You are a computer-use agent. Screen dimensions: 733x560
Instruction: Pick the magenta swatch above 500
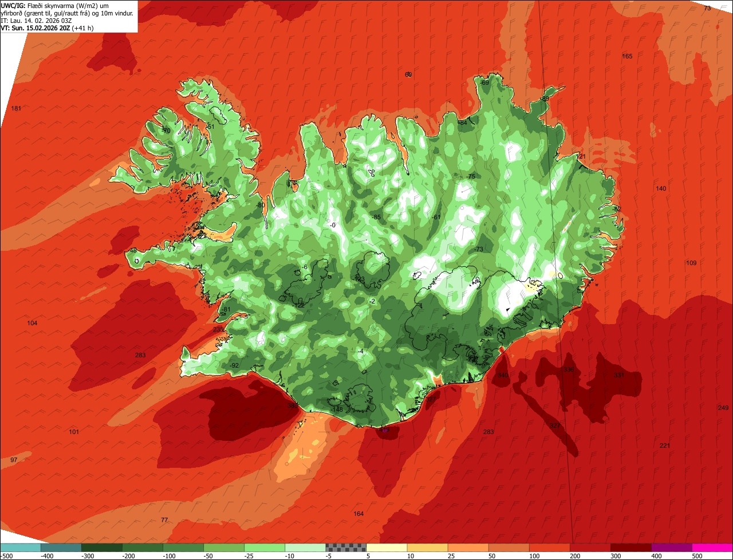click(712, 547)
